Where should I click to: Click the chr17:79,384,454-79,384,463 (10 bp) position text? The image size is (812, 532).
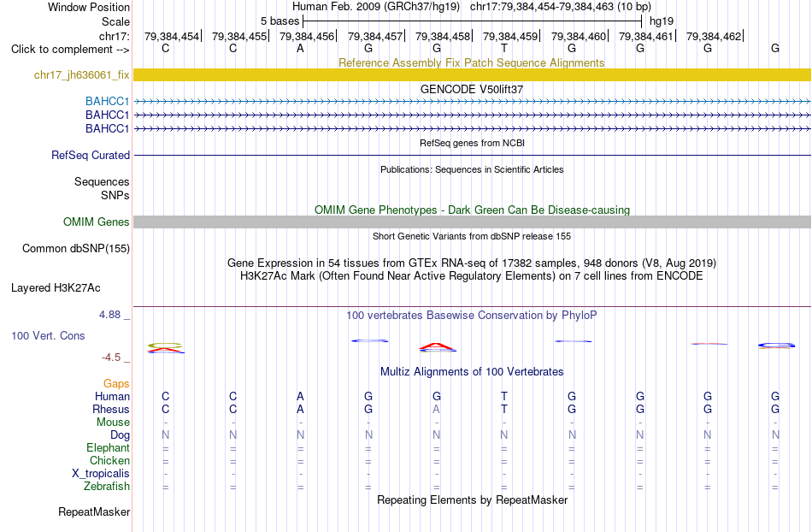point(561,7)
